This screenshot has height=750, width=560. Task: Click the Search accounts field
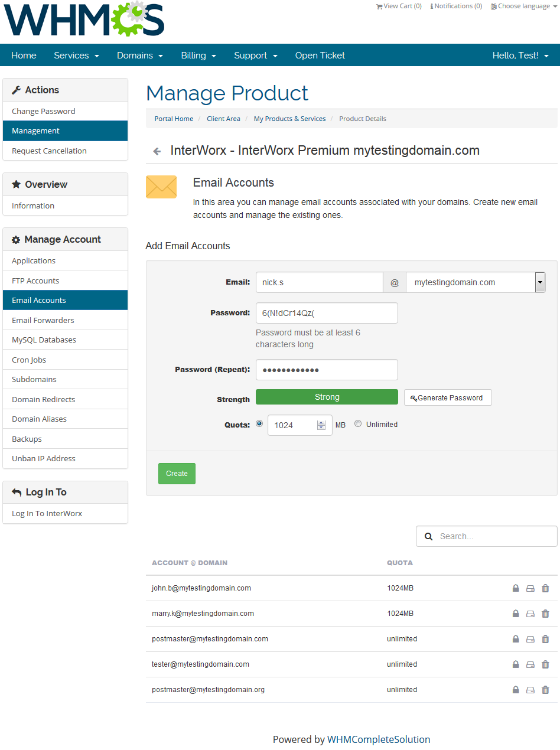pos(487,536)
